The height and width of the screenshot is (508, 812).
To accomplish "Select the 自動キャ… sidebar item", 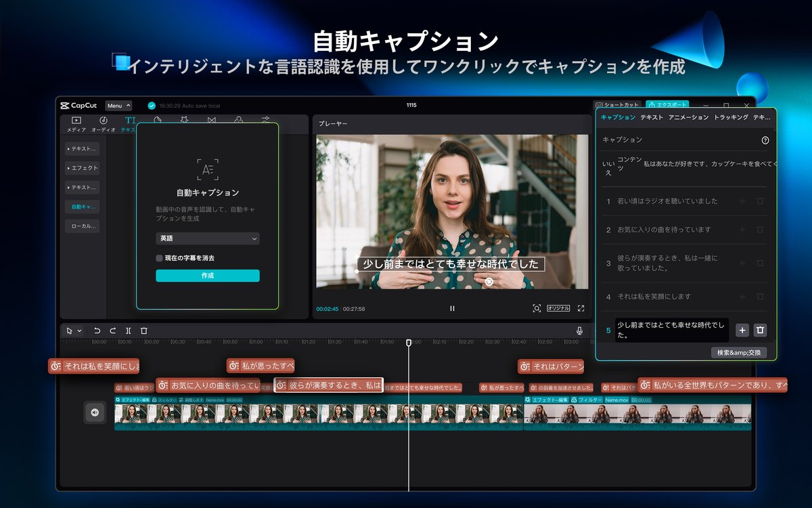I will (x=83, y=207).
